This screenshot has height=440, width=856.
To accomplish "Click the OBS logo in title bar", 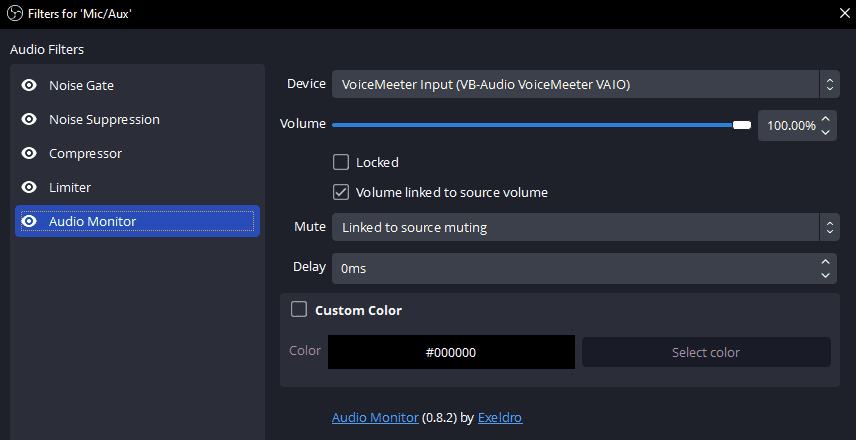I will [15, 14].
